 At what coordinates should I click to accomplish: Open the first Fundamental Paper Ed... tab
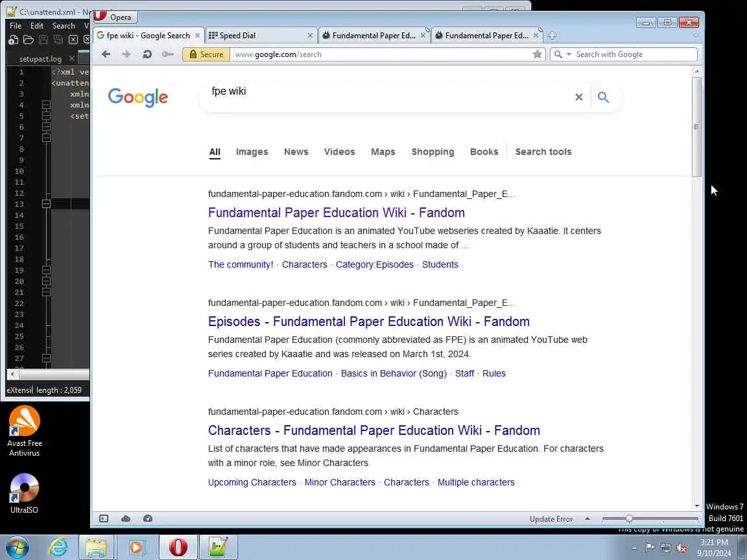(x=374, y=35)
